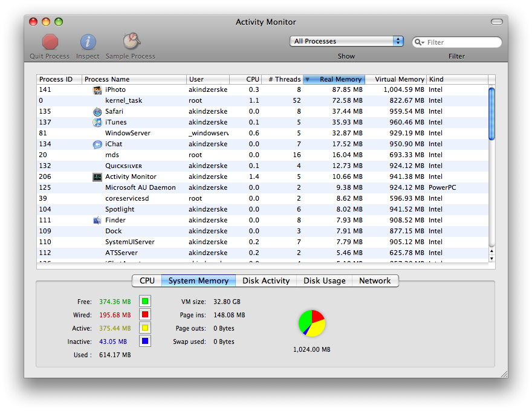The image size is (532, 411).
Task: Click the 52 threads value for kernel_task
Action: coord(297,101)
